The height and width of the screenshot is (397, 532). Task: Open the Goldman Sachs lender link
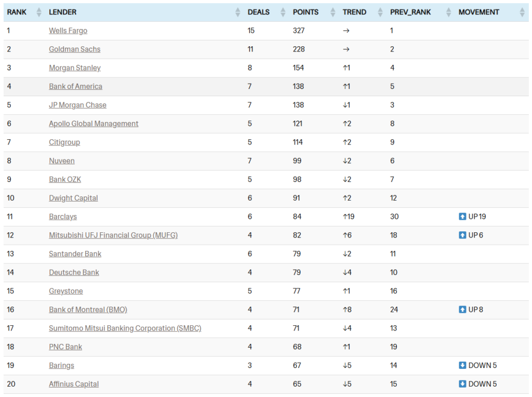coord(75,49)
